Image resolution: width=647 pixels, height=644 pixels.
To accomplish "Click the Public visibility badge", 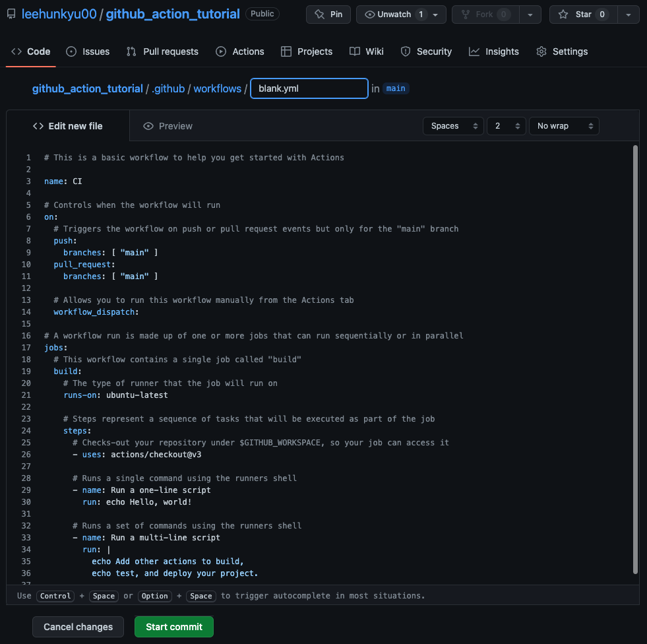I will click(x=262, y=14).
